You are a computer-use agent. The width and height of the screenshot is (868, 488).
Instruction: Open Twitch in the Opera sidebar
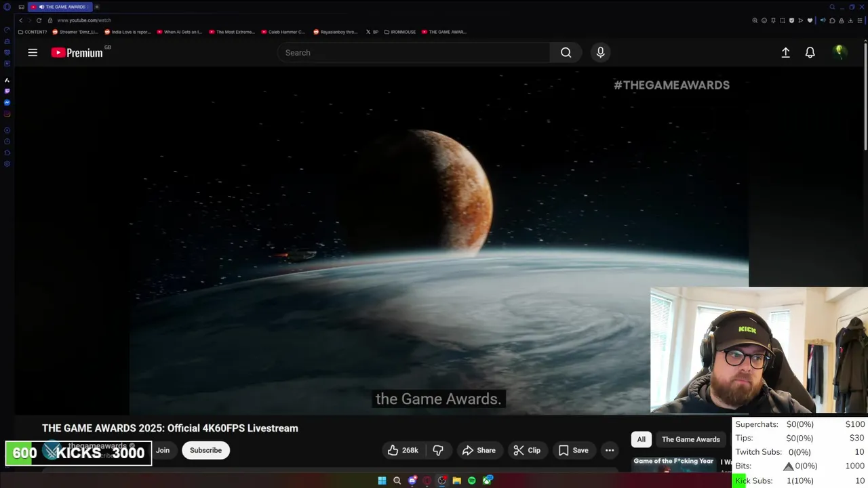click(x=7, y=91)
